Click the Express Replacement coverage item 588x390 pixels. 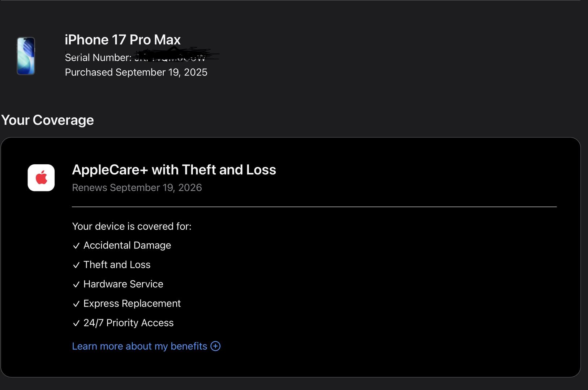132,303
